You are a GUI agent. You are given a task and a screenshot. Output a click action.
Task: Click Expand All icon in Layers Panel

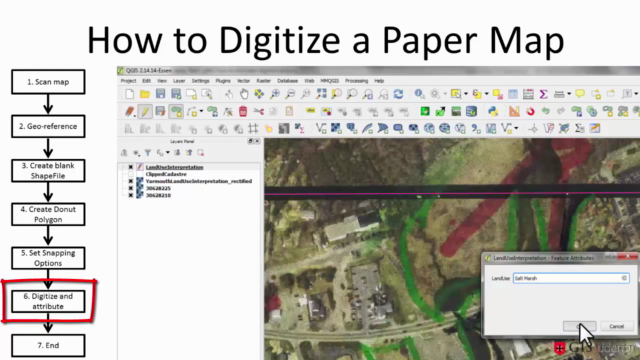(x=177, y=153)
